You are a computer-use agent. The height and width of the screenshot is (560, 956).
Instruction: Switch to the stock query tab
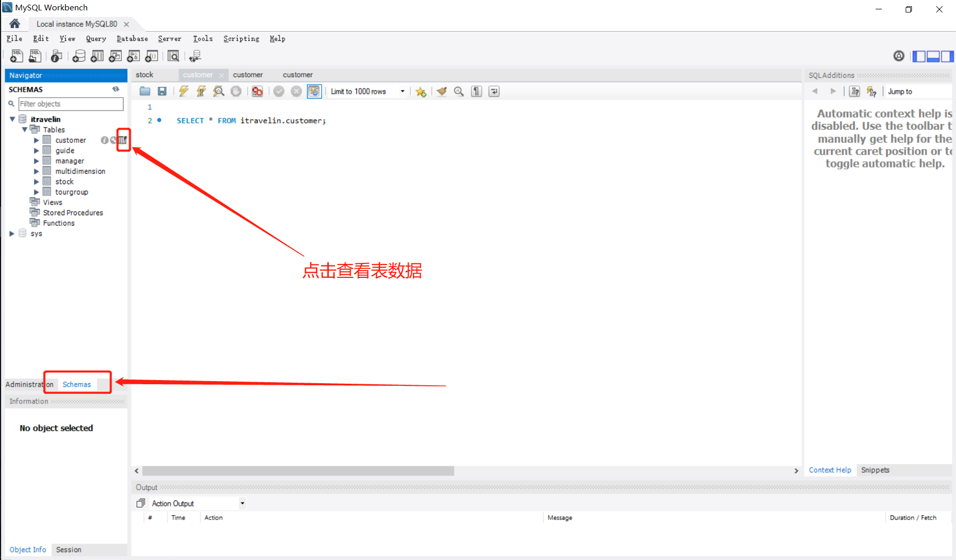tap(145, 75)
